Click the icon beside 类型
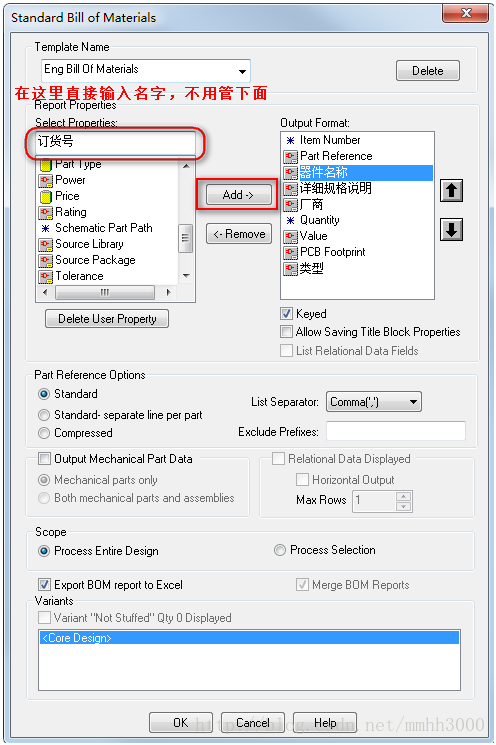The image size is (496, 745). coord(290,269)
